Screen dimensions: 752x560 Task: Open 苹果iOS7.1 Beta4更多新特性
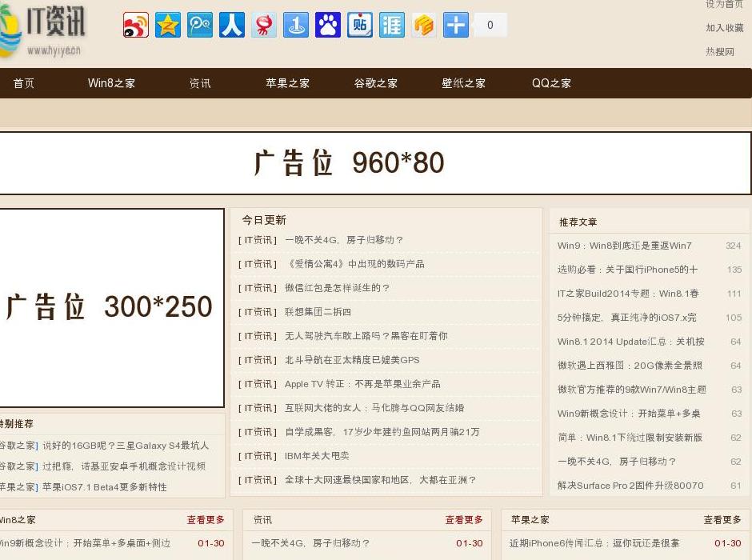click(x=105, y=487)
